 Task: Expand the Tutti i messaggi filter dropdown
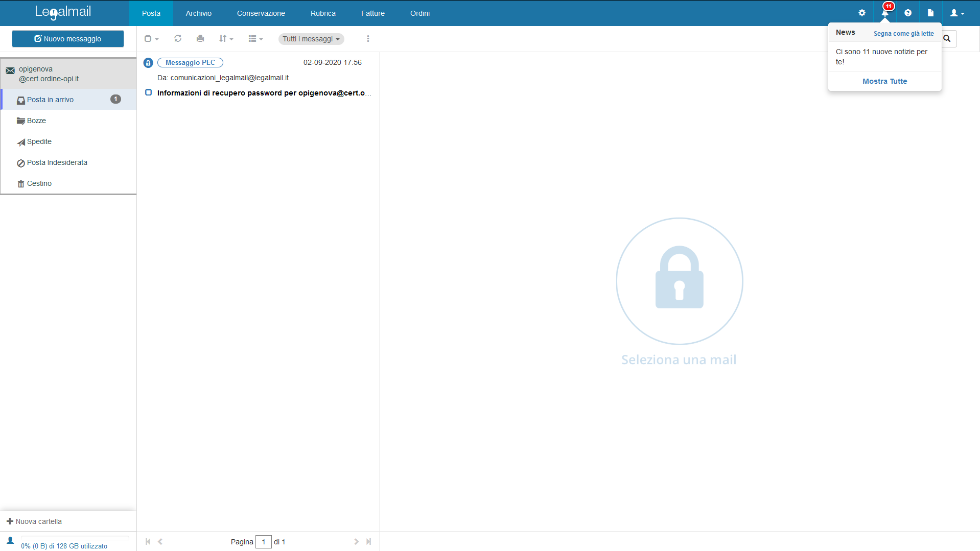(x=311, y=39)
